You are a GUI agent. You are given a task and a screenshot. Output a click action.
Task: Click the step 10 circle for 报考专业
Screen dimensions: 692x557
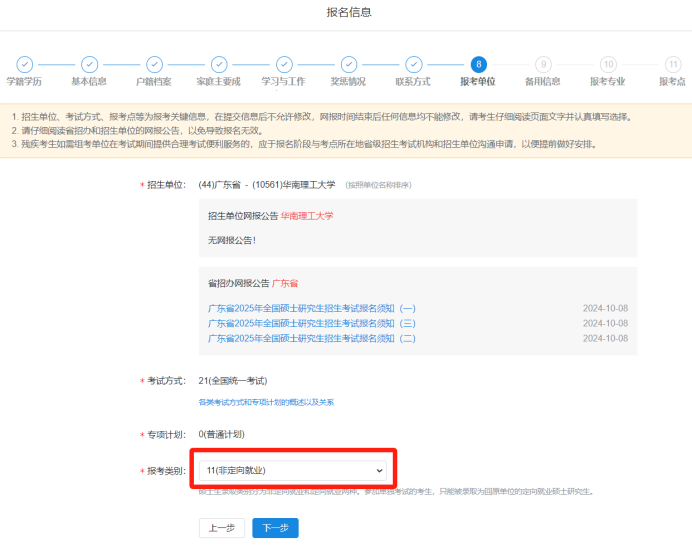pyautogui.click(x=609, y=64)
